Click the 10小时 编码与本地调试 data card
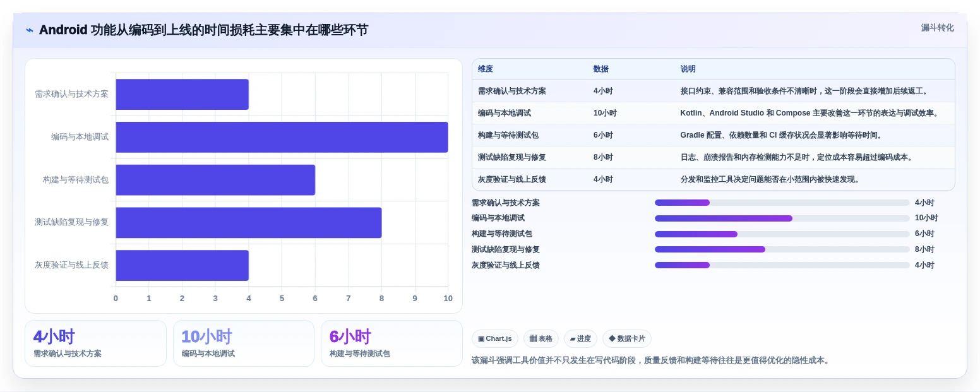 pyautogui.click(x=244, y=343)
